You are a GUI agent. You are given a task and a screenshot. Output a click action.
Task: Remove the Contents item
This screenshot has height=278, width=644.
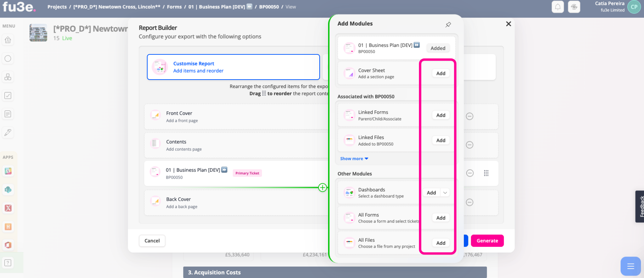[470, 145]
